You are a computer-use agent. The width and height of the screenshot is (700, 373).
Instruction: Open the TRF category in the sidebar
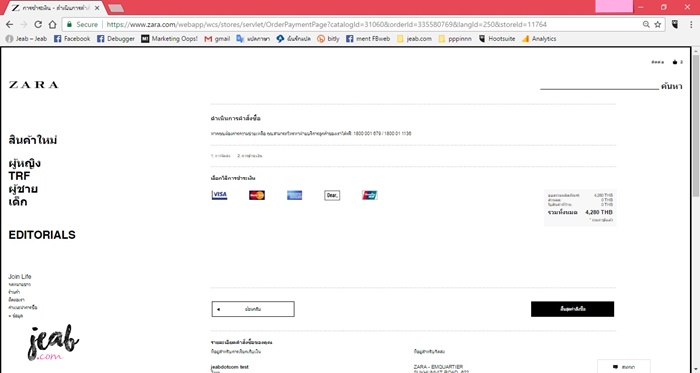19,176
